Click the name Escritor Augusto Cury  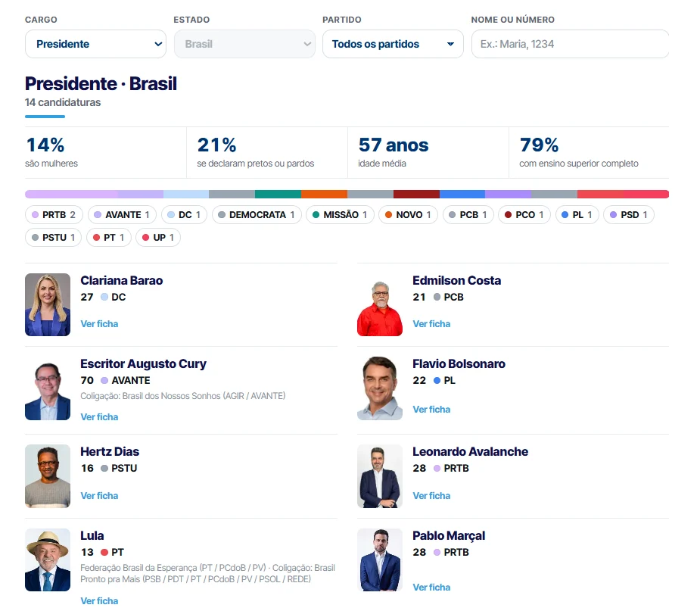(x=143, y=364)
